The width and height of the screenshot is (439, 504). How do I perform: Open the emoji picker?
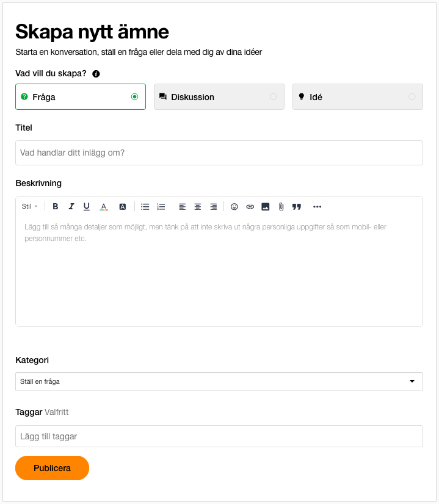point(234,207)
